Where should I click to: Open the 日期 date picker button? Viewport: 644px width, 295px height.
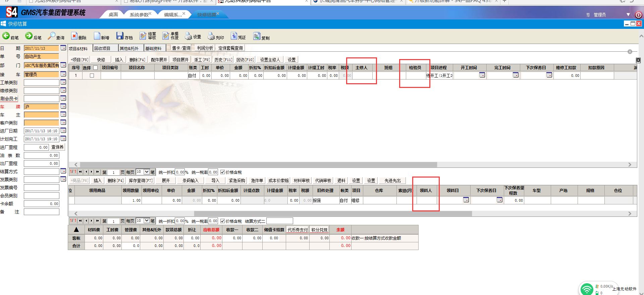[63, 48]
